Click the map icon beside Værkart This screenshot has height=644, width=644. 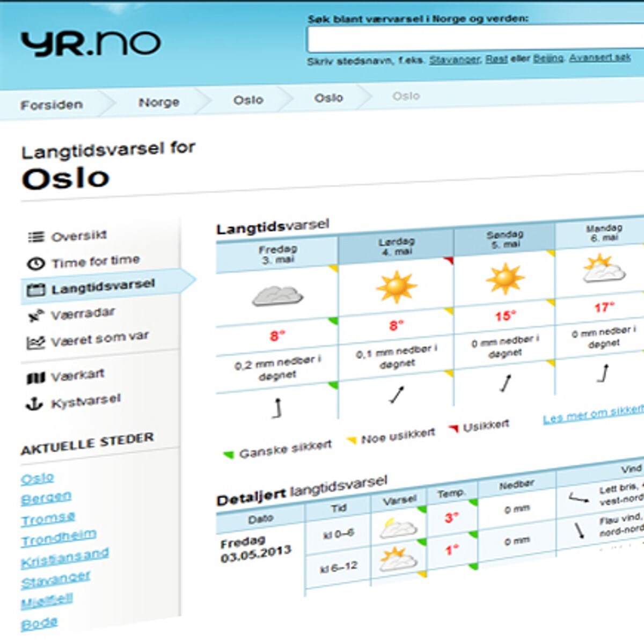click(x=35, y=378)
